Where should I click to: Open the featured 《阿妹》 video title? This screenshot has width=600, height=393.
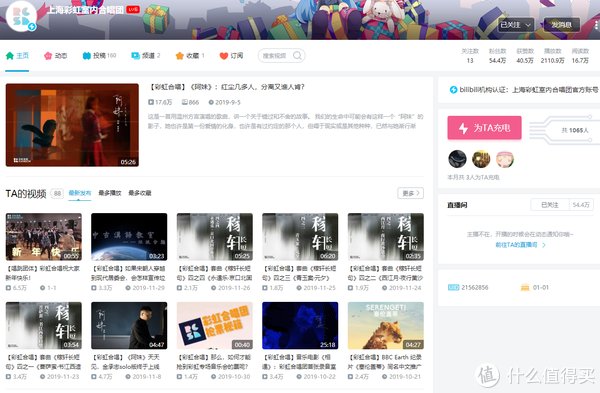[x=227, y=87]
